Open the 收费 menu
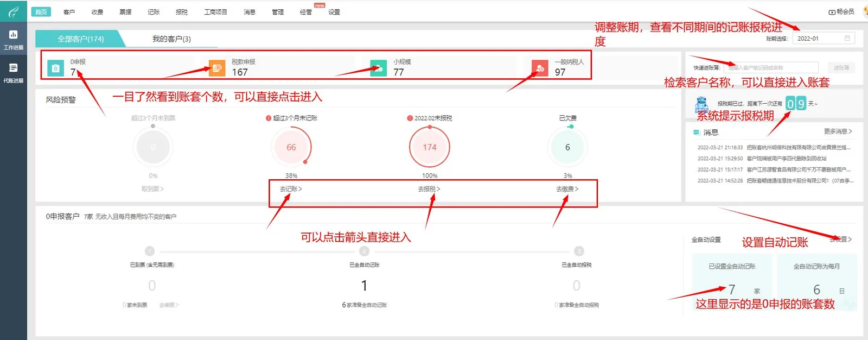Viewport: 868px width, 340px height. [x=98, y=12]
